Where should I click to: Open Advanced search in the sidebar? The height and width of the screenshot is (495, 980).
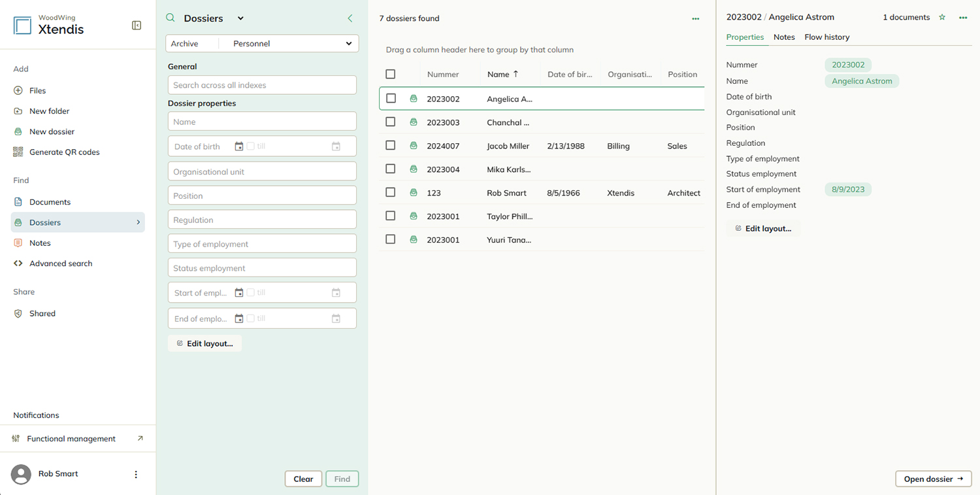pyautogui.click(x=61, y=264)
